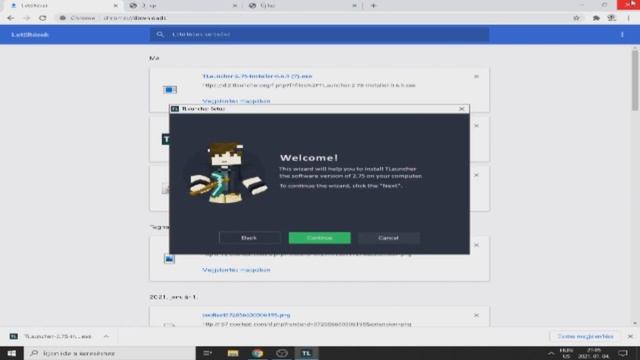Open the TLauncher-2.75-installer exe file link
Viewport: 640px width, 360px height.
(257, 76)
